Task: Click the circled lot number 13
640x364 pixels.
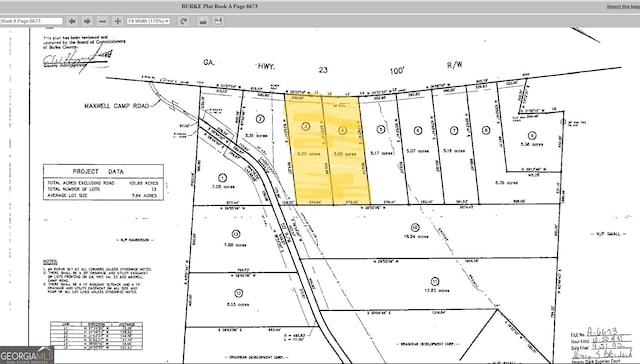Action: pos(236,234)
